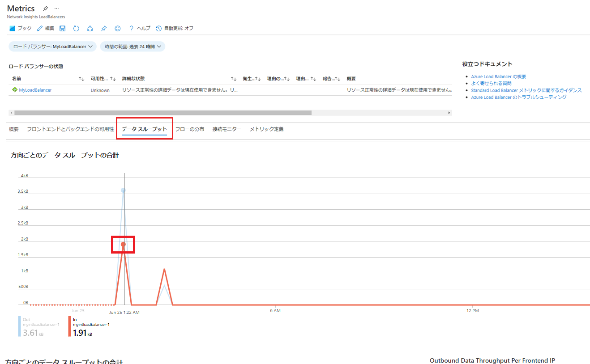The width and height of the screenshot is (590, 364).
Task: Sort table by 名前 column arrows
Action: [x=81, y=79]
